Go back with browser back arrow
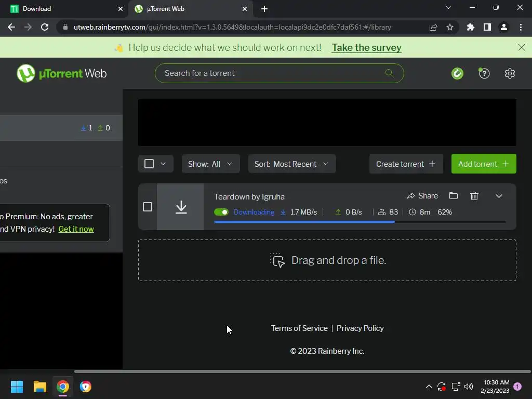Screen dimensions: 532x399 coord(11,27)
